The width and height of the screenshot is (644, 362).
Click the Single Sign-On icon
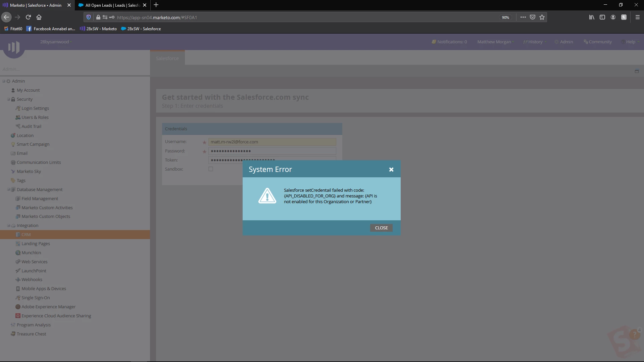click(x=18, y=298)
